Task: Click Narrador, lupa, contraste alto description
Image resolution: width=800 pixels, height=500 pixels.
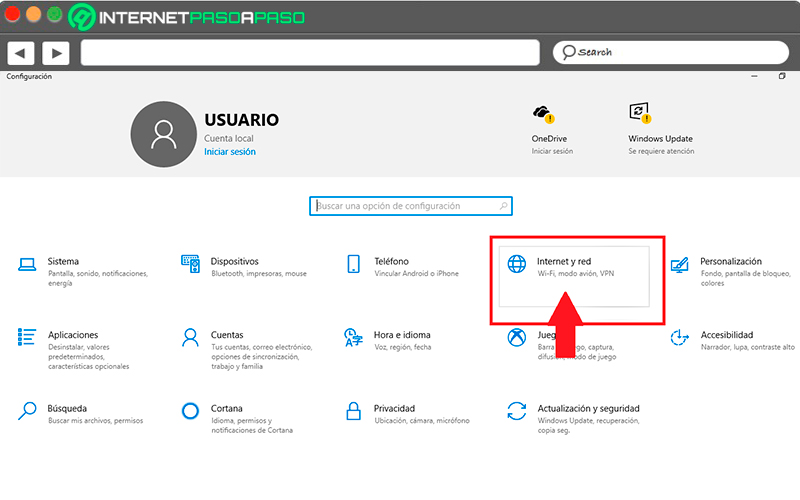Action: [747, 347]
